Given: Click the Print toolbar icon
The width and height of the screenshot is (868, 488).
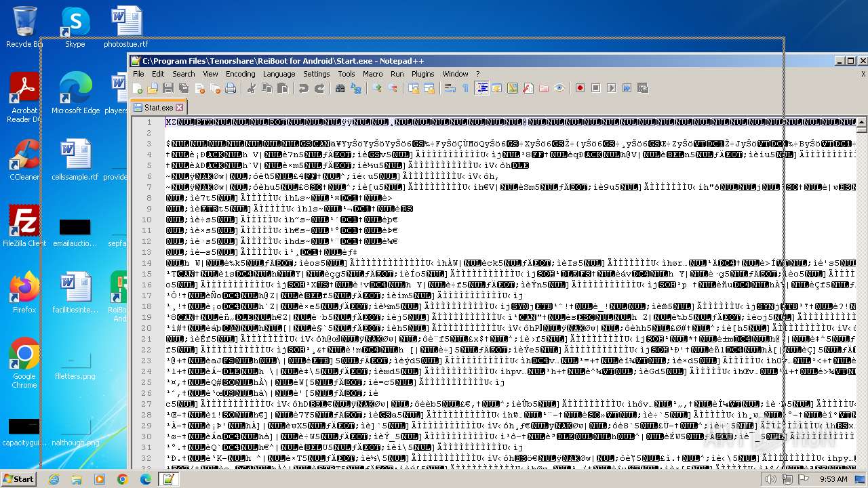Looking at the screenshot, I should click(x=231, y=88).
